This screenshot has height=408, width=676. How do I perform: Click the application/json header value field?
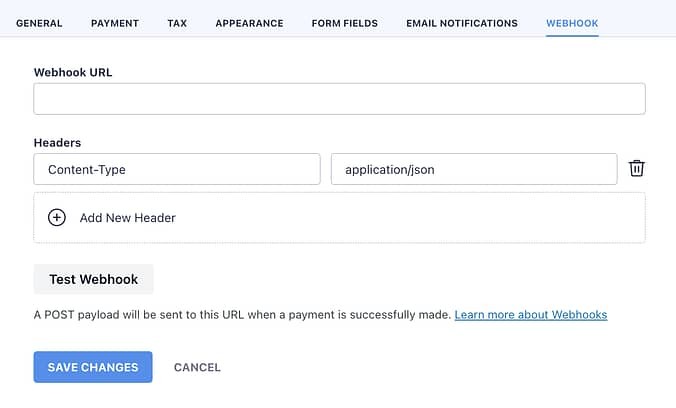coord(474,169)
